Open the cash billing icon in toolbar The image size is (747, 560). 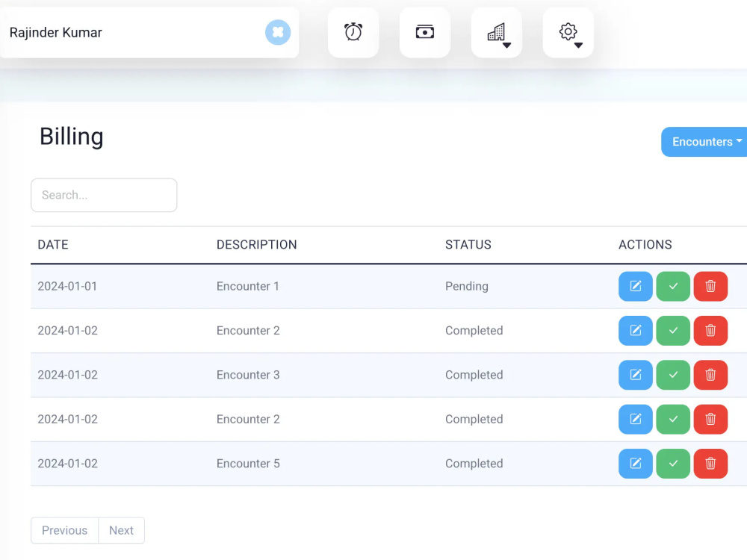pos(424,32)
